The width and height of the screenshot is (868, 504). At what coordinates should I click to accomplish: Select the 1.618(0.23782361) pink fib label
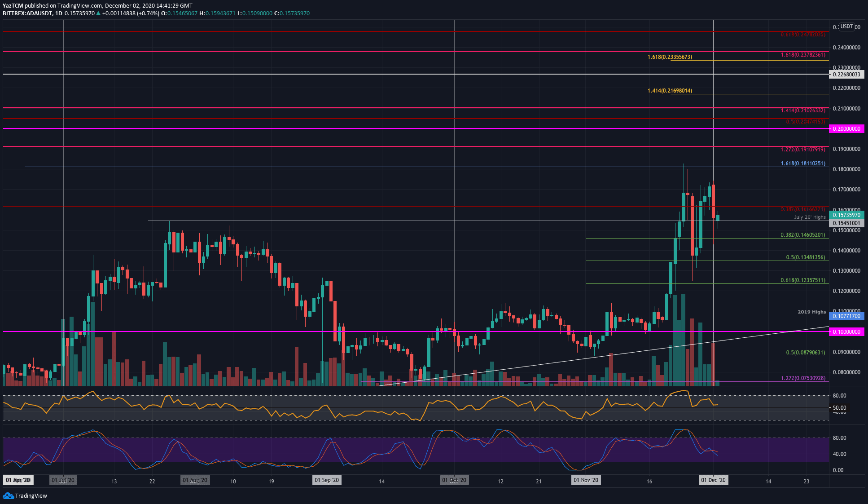tap(803, 55)
